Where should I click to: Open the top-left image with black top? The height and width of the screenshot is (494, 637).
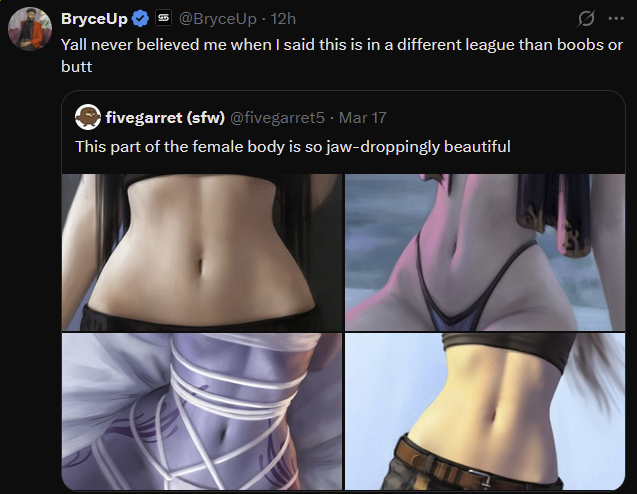click(202, 252)
